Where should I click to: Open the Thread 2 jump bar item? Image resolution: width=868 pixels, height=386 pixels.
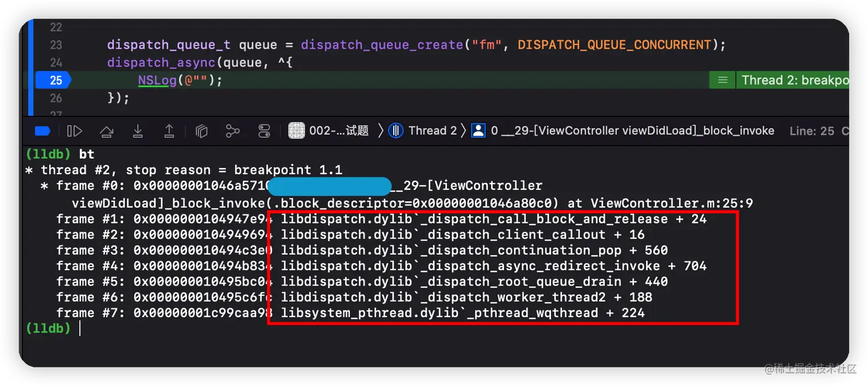click(x=423, y=131)
